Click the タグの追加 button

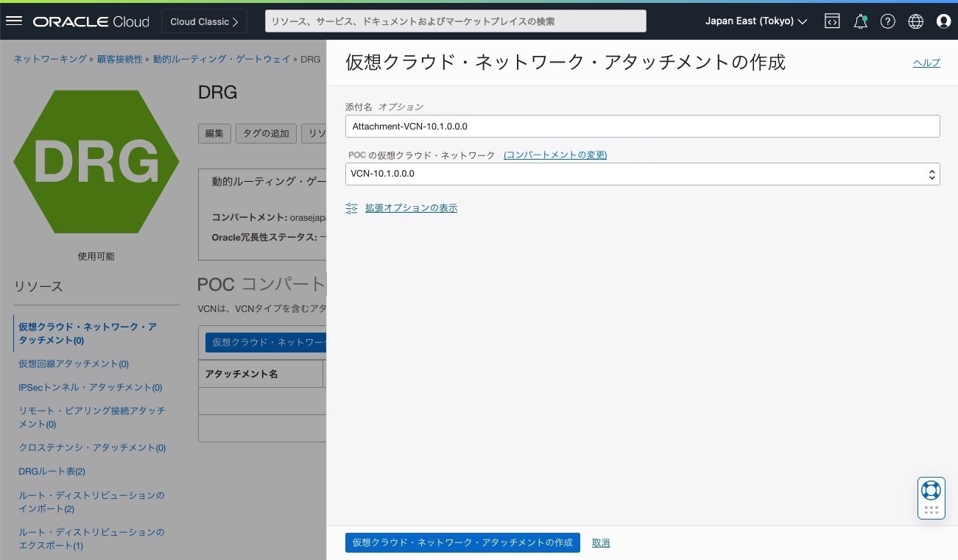266,133
